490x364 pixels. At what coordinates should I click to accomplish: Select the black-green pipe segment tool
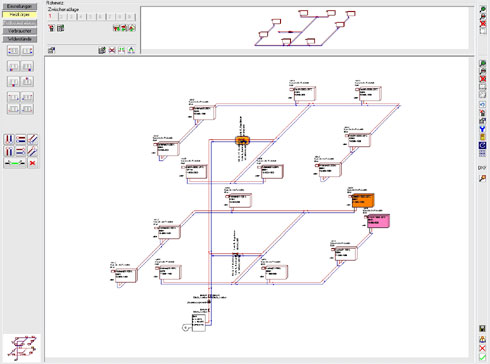pos(15,163)
